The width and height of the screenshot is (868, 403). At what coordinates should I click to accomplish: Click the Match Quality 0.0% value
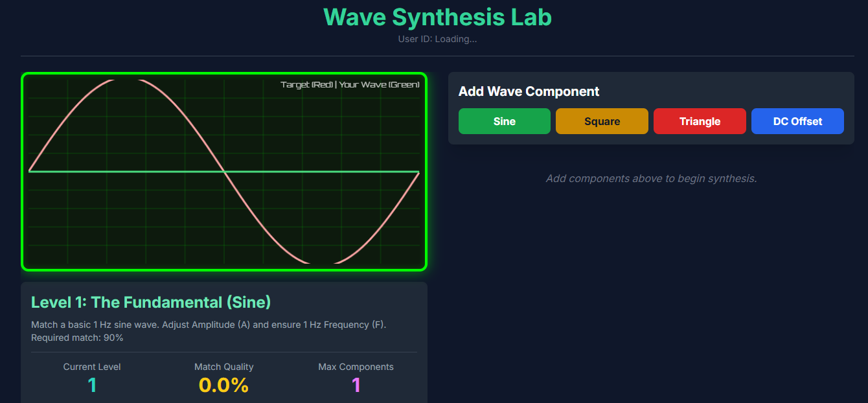coord(224,385)
